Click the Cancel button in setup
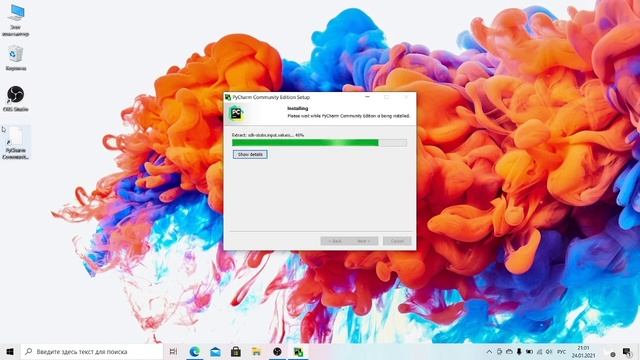The image size is (640, 360). point(397,241)
